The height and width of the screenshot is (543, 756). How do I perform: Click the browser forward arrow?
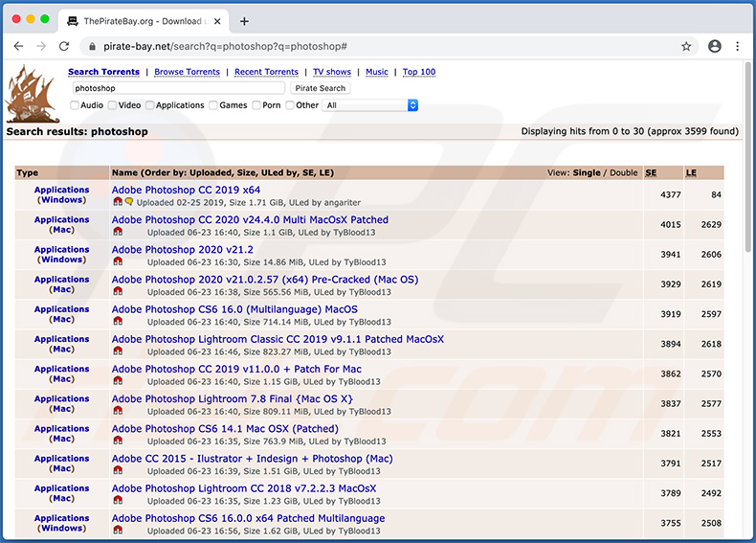pos(41,46)
